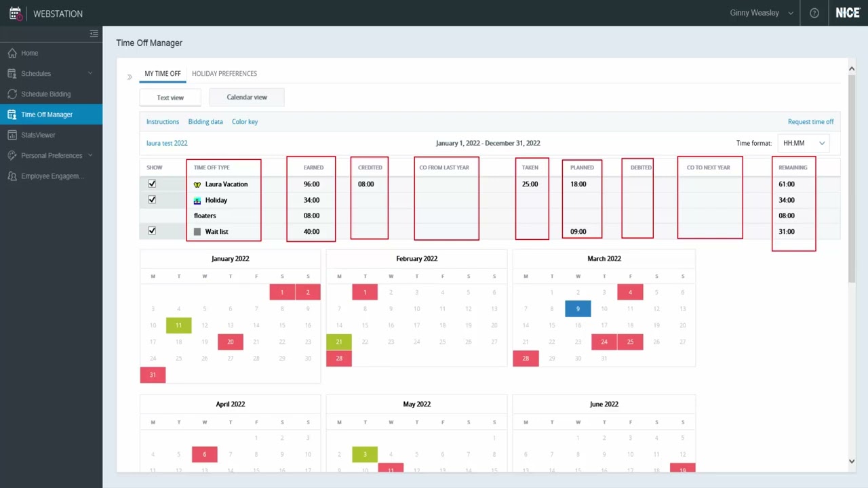Click the gray Wait list square

(197, 232)
